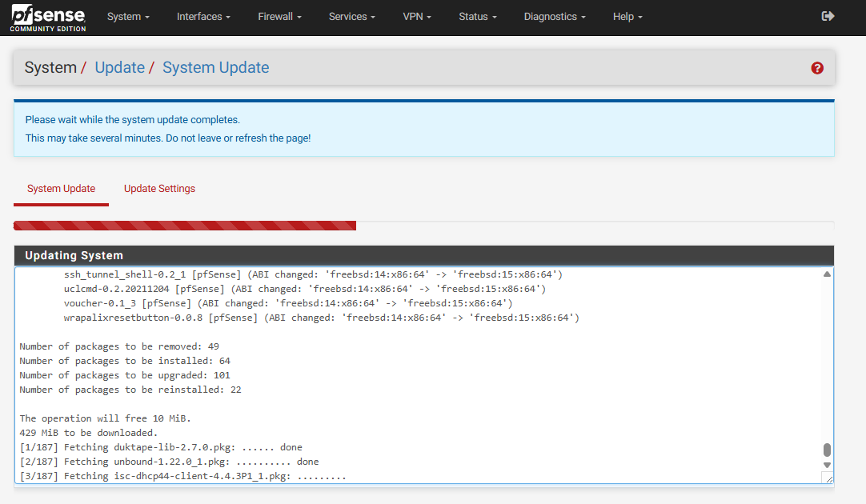866x504 pixels.
Task: Follow the Update breadcrumb link
Action: click(x=120, y=67)
